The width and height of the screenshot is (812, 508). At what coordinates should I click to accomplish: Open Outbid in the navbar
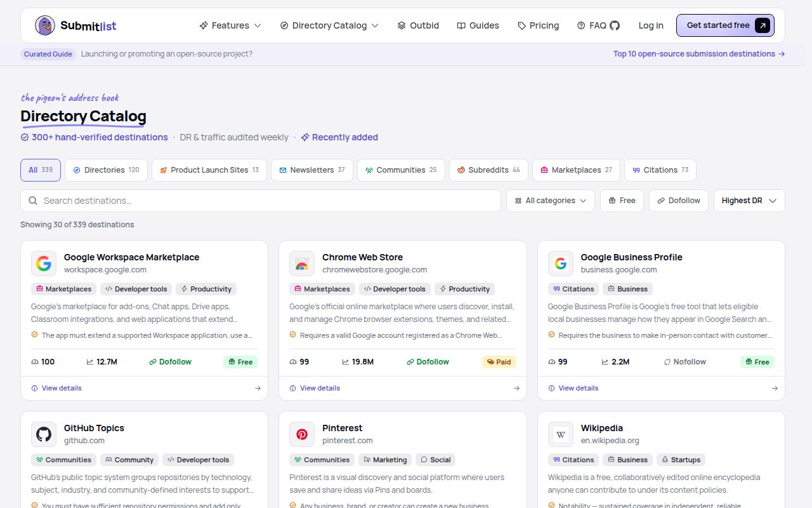click(418, 25)
